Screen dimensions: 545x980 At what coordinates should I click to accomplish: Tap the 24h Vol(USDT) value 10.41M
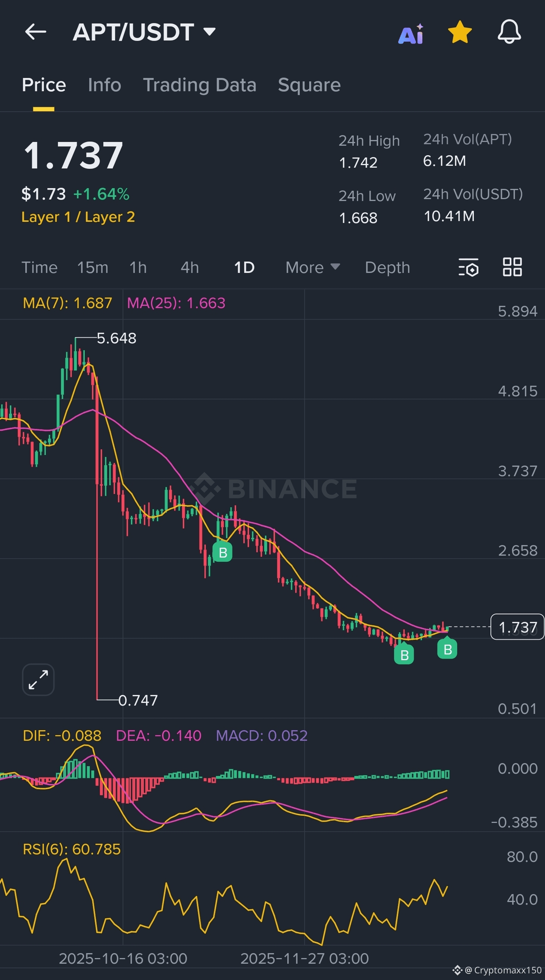pos(449,216)
